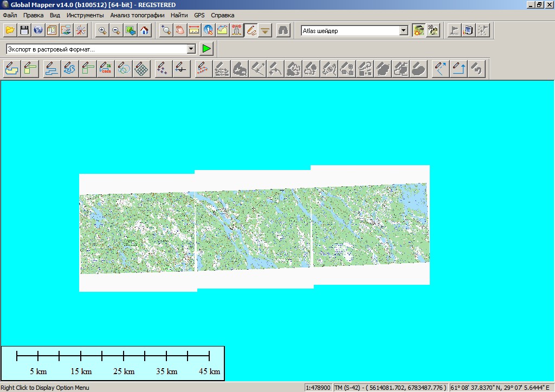Click the COGO input digitizer icon
Viewport: 555px width, 392px height.
pyautogui.click(x=105, y=69)
